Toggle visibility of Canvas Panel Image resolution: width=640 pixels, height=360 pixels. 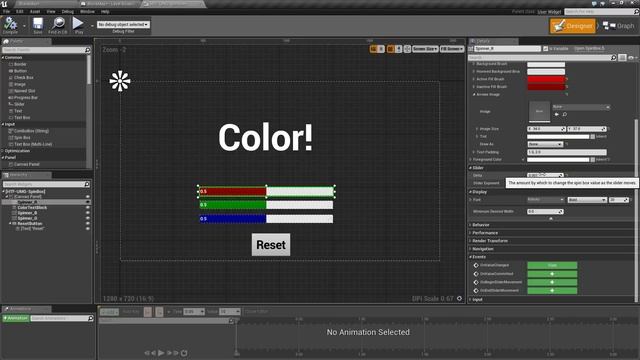88,197
